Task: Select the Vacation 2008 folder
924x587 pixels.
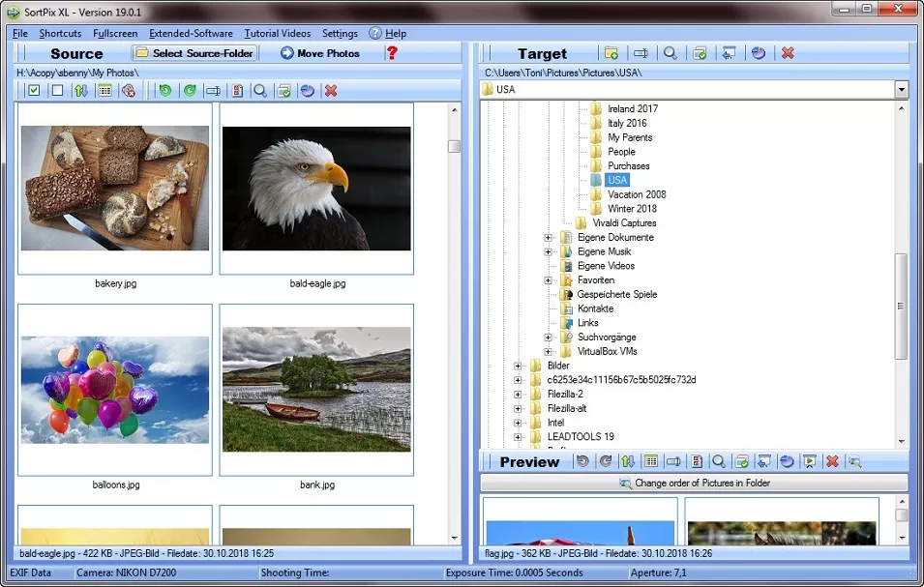Action: [x=637, y=194]
